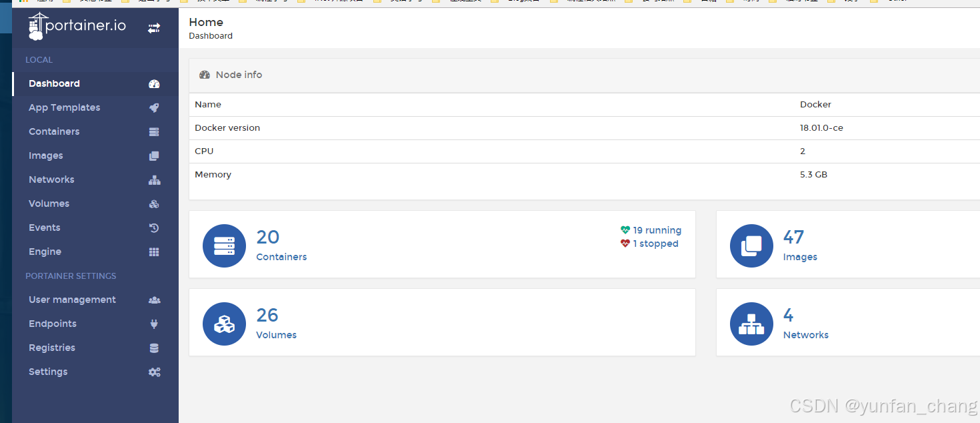The width and height of the screenshot is (980, 423).
Task: Click the Endpoints plug icon
Action: pos(154,324)
